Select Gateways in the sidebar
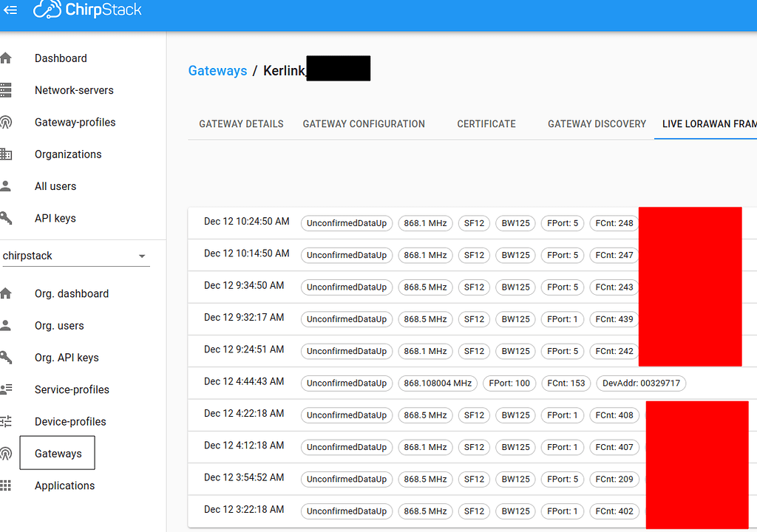The width and height of the screenshot is (757, 532). pyautogui.click(x=57, y=453)
